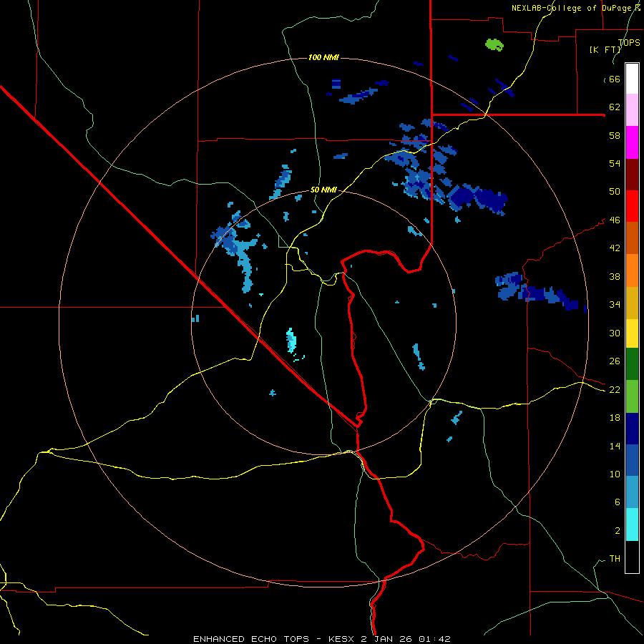Click the ENHANCED ECHO TOPS product title
This screenshot has height=644, width=644.
pyautogui.click(x=251, y=639)
